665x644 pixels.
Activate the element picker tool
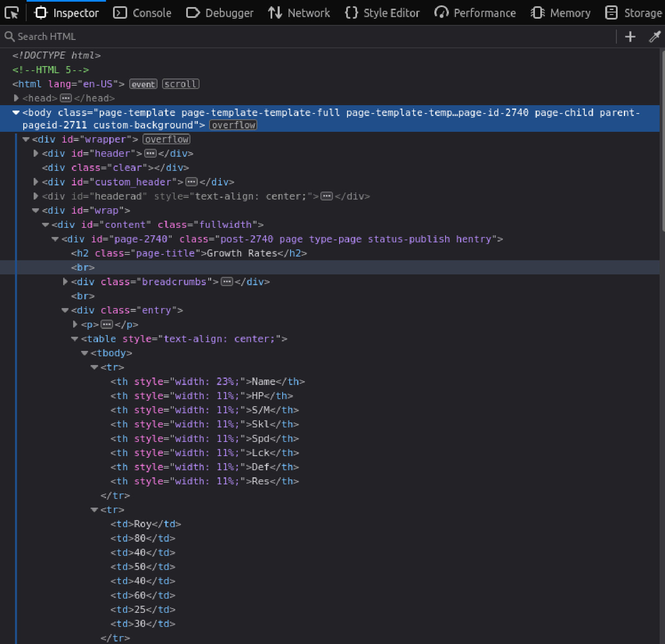(12, 13)
